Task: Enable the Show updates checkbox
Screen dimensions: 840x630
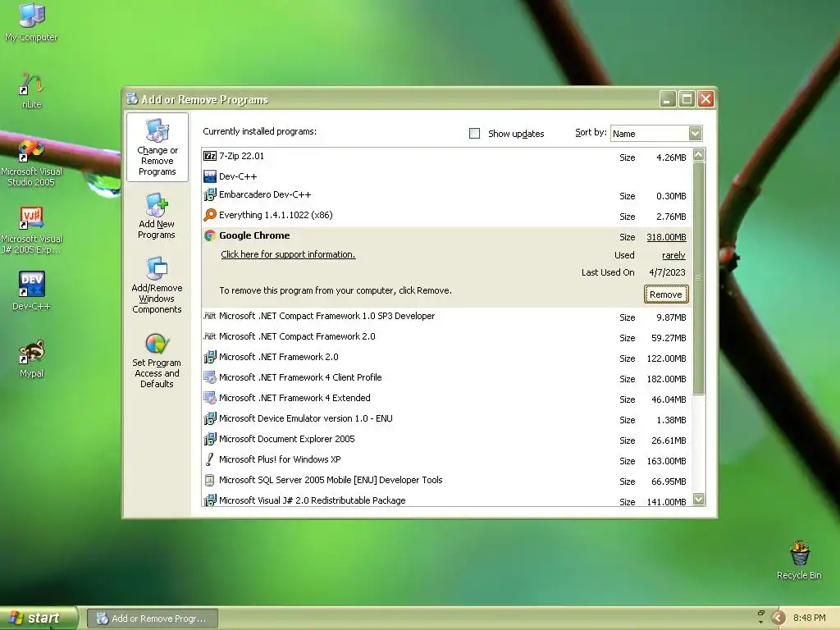Action: point(475,134)
